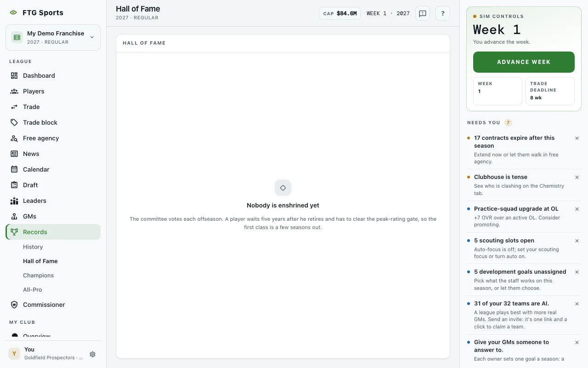
Task: Click the WEEK 1 · 2027 header text
Action: (x=388, y=13)
